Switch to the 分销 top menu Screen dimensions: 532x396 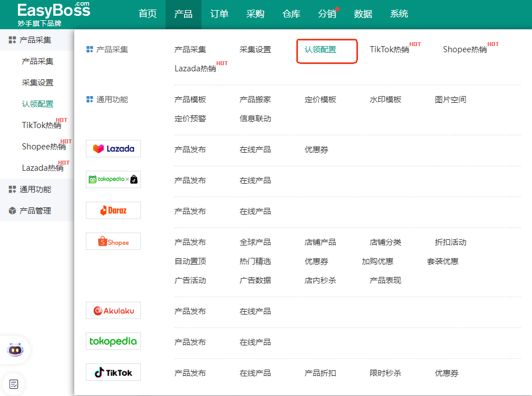click(x=327, y=14)
